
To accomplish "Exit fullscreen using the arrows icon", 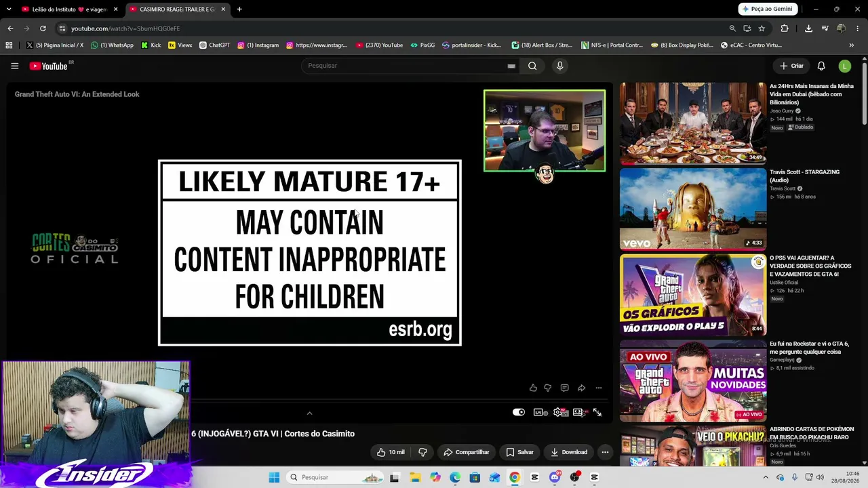I will [x=597, y=412].
